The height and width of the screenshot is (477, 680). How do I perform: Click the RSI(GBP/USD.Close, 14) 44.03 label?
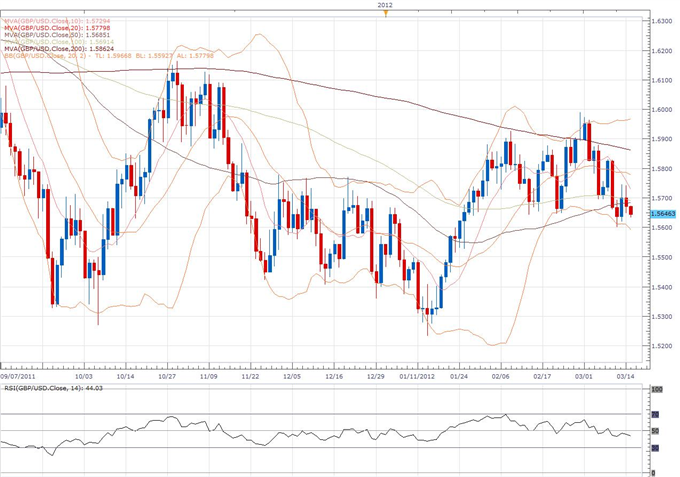53,388
